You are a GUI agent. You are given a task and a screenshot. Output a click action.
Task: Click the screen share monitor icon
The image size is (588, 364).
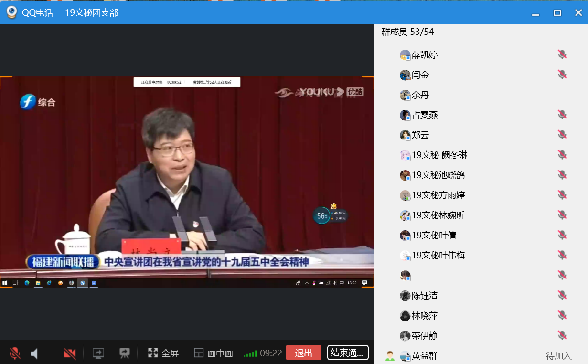(x=98, y=353)
